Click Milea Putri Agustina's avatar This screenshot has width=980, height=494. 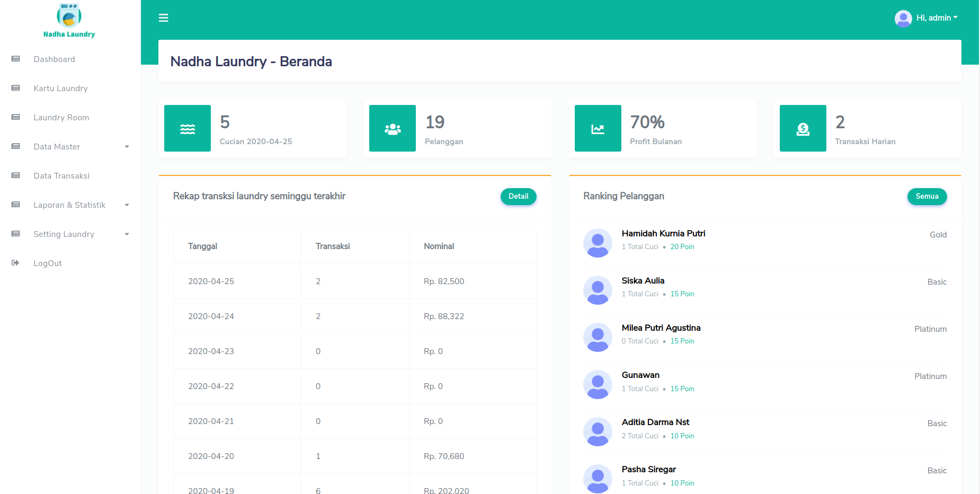[x=598, y=338]
